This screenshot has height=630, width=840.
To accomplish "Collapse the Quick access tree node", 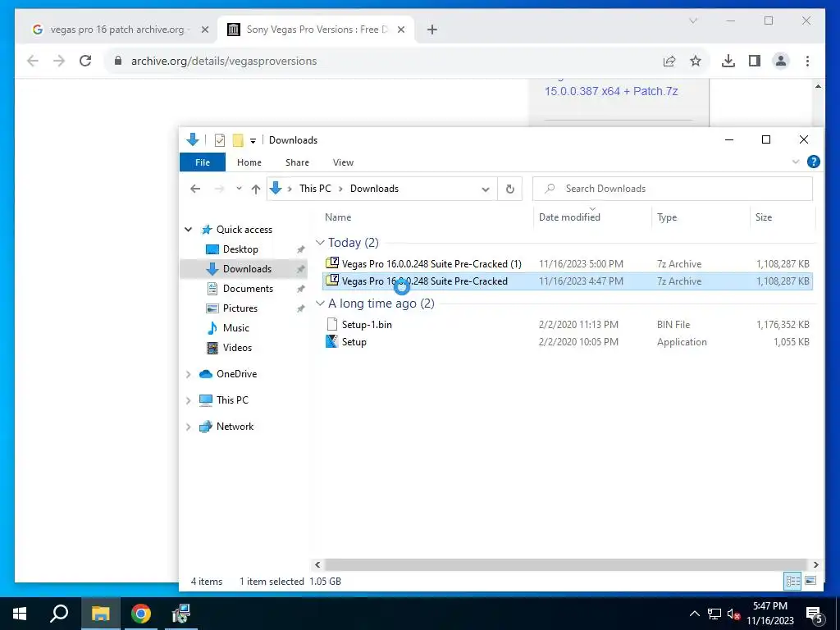I will [189, 230].
